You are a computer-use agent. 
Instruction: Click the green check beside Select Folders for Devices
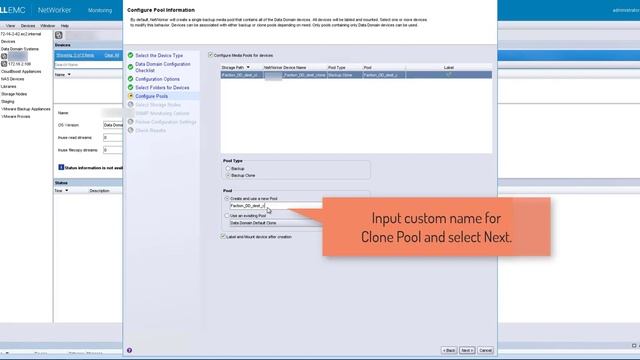[x=131, y=87]
